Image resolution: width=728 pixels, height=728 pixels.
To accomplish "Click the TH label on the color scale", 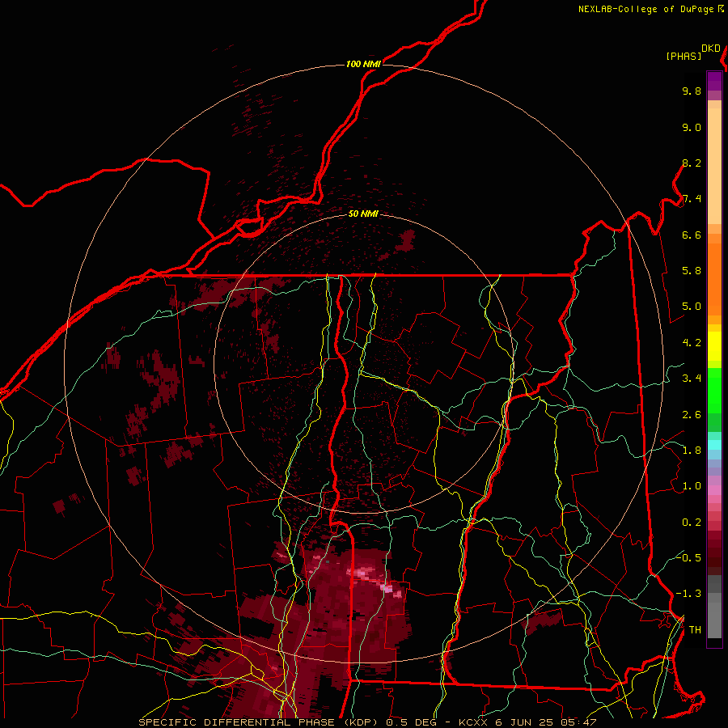I will (695, 630).
